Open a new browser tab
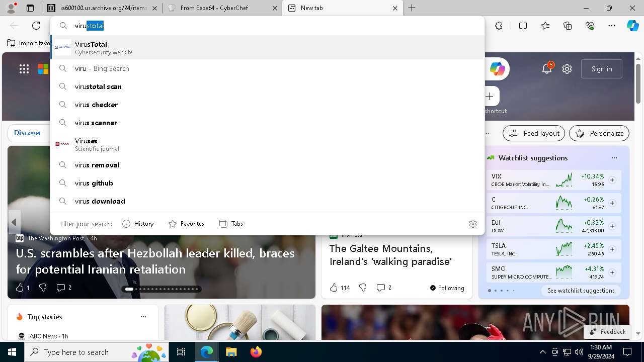Image resolution: width=644 pixels, height=362 pixels. pyautogui.click(x=412, y=8)
